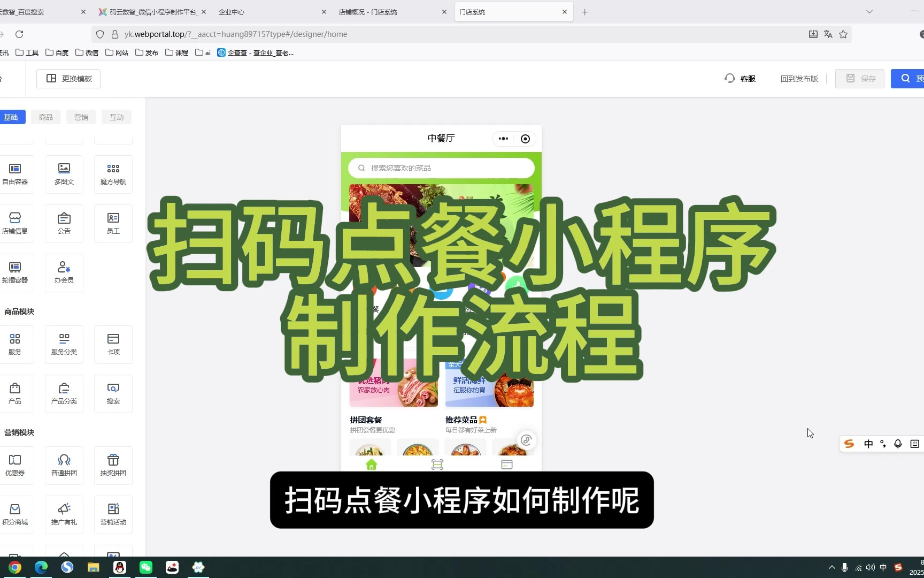Switch to the 营销 tab
The height and width of the screenshot is (578, 924).
click(81, 117)
